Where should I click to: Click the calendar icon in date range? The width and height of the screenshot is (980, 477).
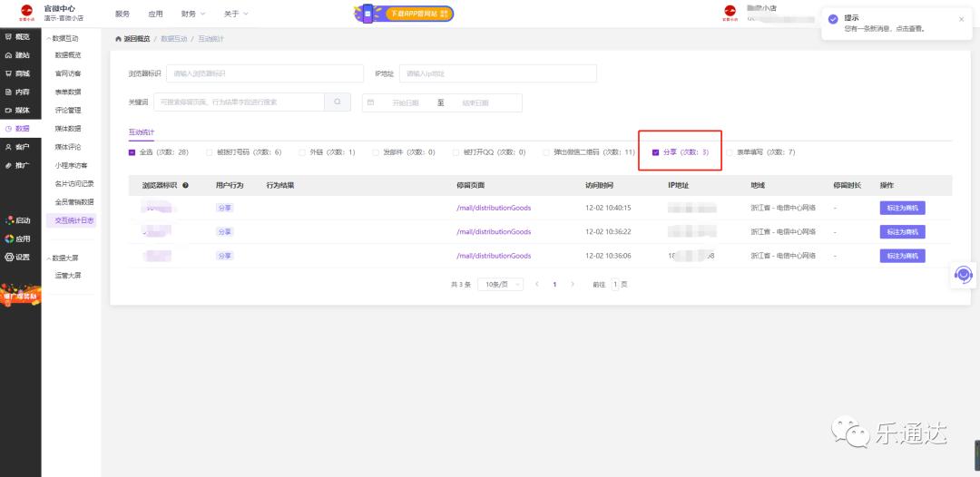pos(370,102)
